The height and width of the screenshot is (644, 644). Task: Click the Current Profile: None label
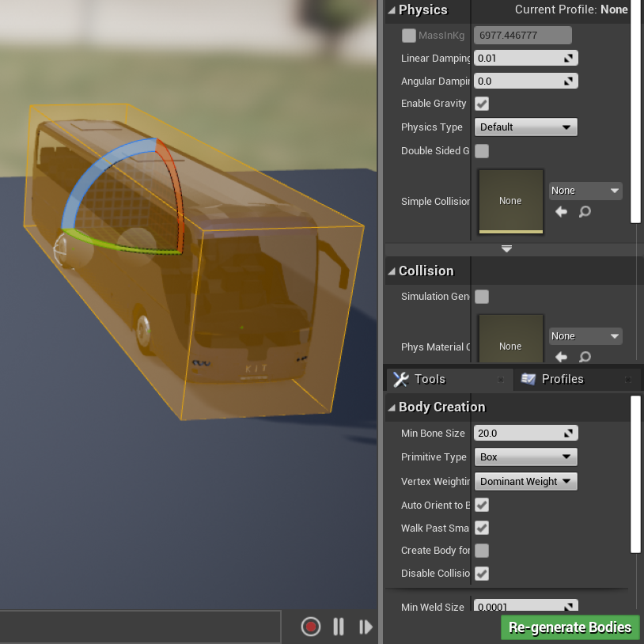tap(571, 9)
